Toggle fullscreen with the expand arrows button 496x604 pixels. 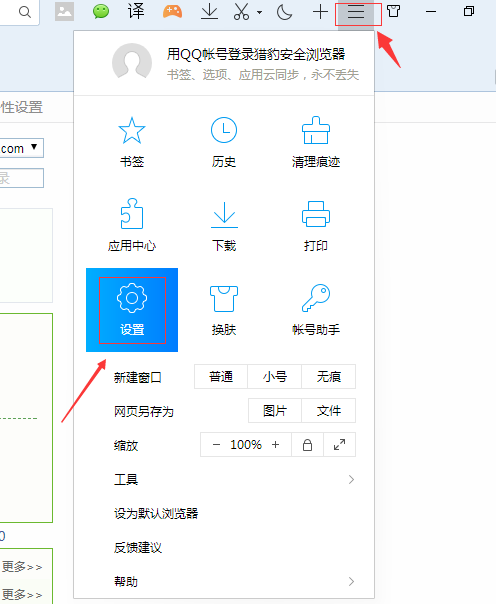point(339,445)
